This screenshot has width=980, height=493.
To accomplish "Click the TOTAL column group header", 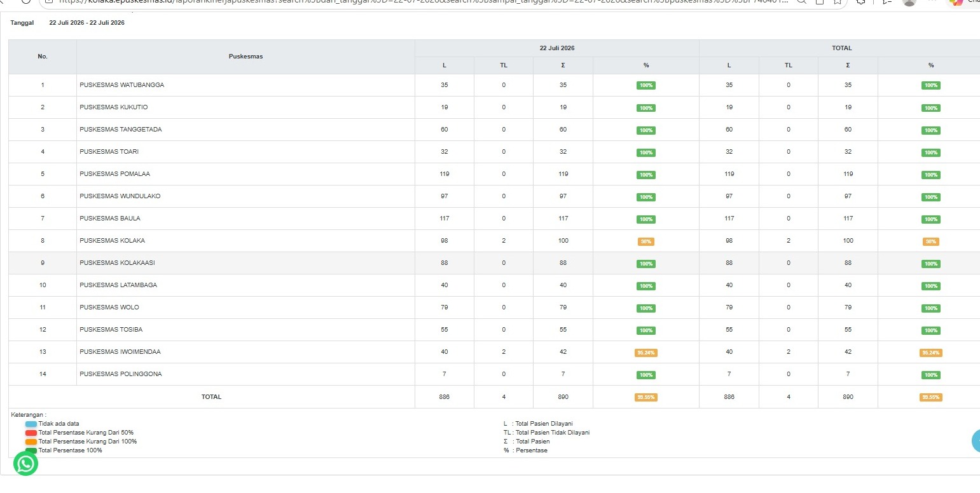I will tap(841, 48).
